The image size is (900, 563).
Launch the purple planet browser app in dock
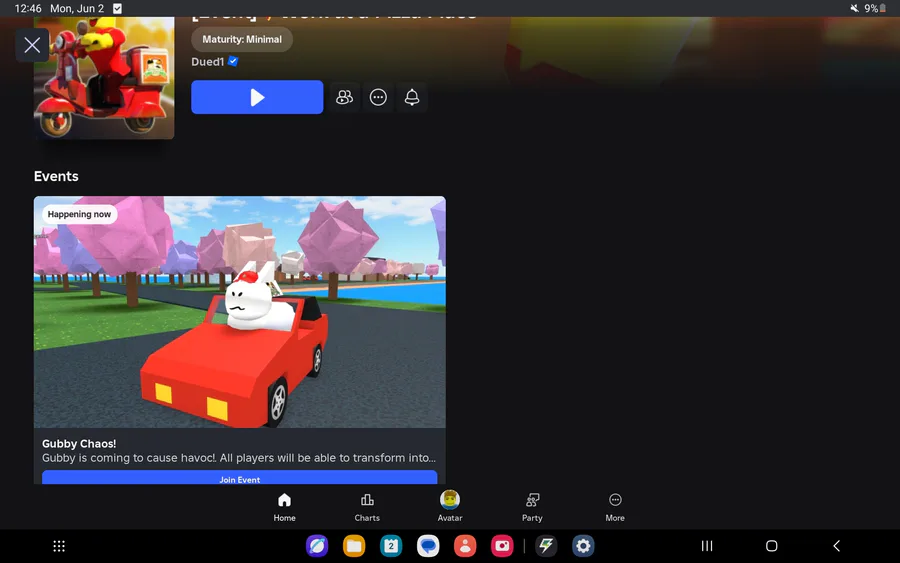(317, 546)
